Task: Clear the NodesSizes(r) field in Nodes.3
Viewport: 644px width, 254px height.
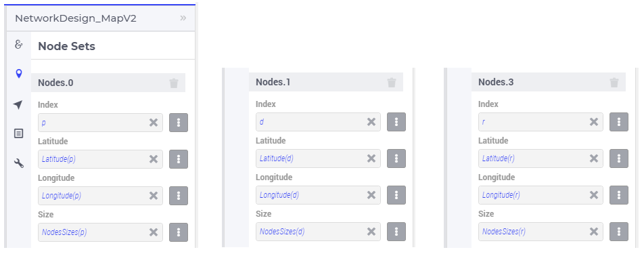Action: [x=594, y=232]
